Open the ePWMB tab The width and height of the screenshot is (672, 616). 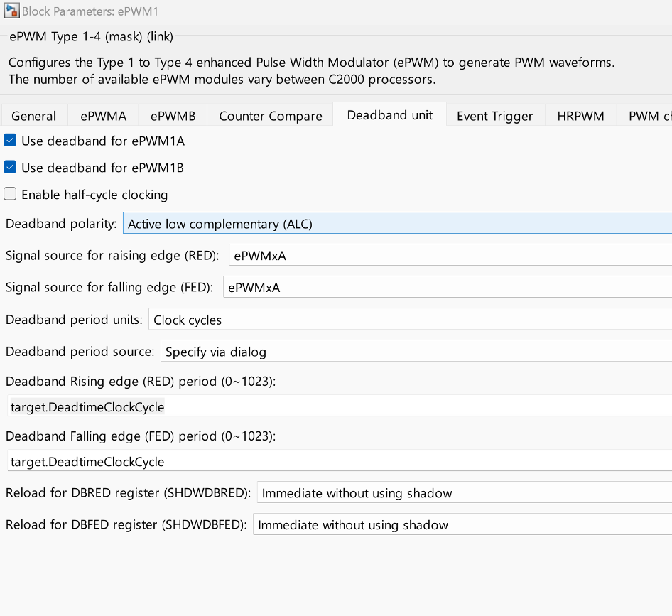[173, 116]
